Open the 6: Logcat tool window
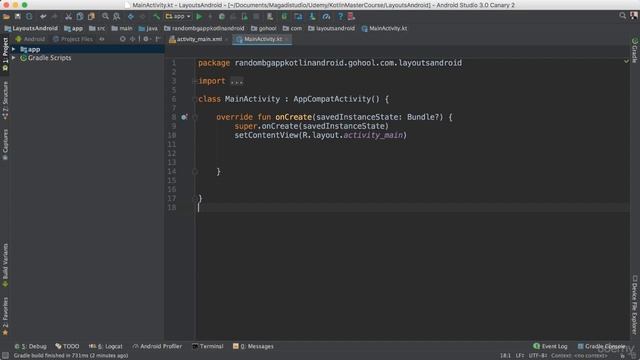Viewport: 640px width, 360px height. point(105,347)
